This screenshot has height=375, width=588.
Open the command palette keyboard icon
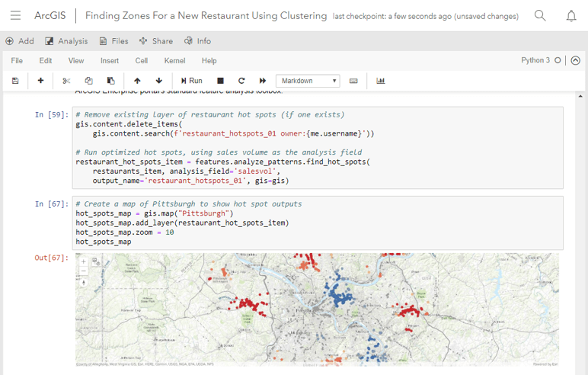[353, 81]
